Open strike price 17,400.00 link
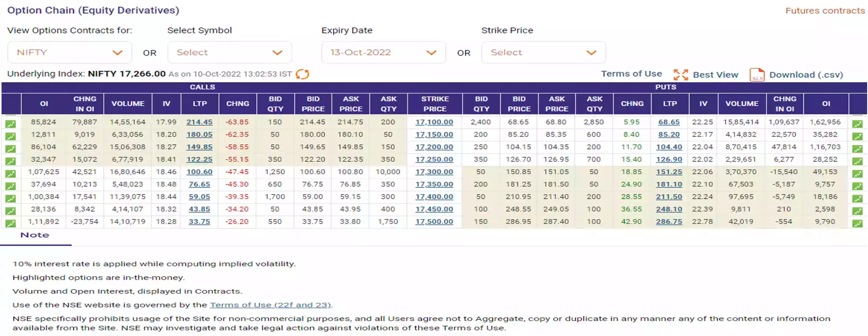868x336 pixels. [x=434, y=197]
